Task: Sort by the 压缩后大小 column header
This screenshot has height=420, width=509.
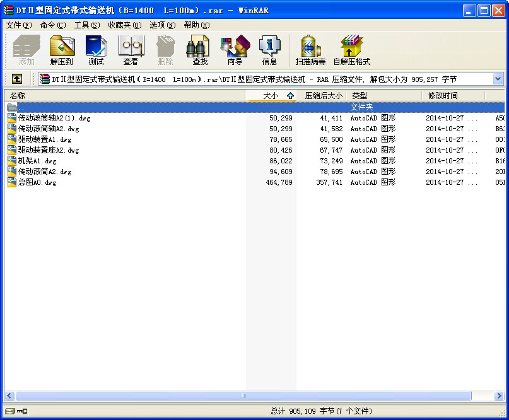Action: pos(322,96)
